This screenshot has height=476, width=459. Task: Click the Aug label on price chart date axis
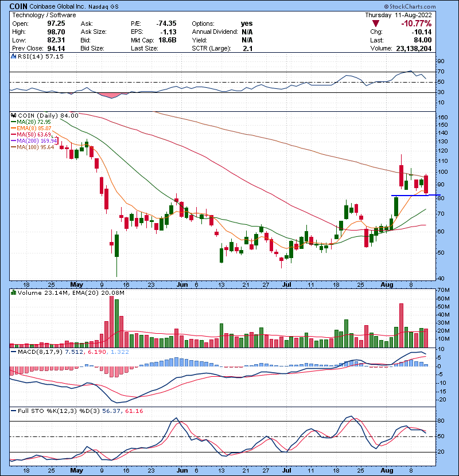[387, 285]
